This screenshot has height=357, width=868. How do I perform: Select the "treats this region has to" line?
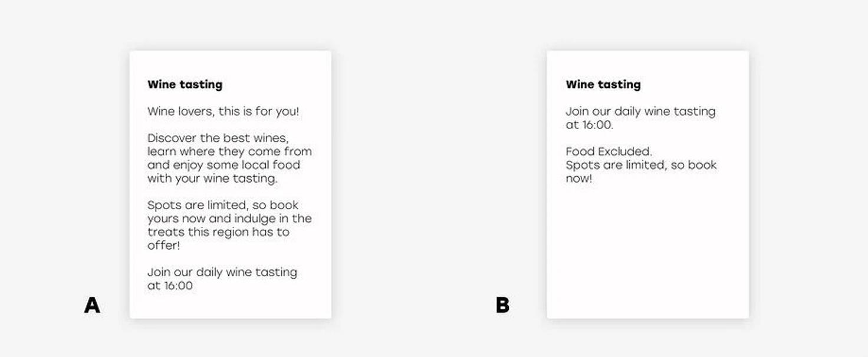click(218, 232)
